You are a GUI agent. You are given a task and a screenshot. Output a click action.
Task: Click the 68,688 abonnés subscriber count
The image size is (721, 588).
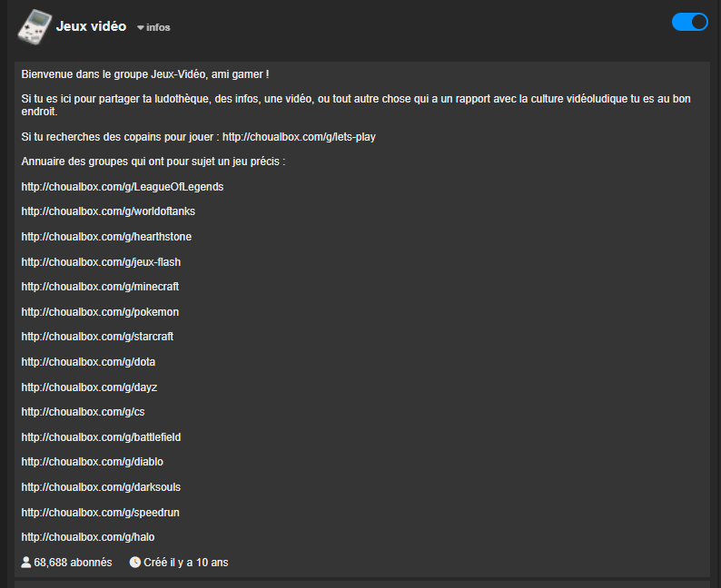[x=73, y=563]
